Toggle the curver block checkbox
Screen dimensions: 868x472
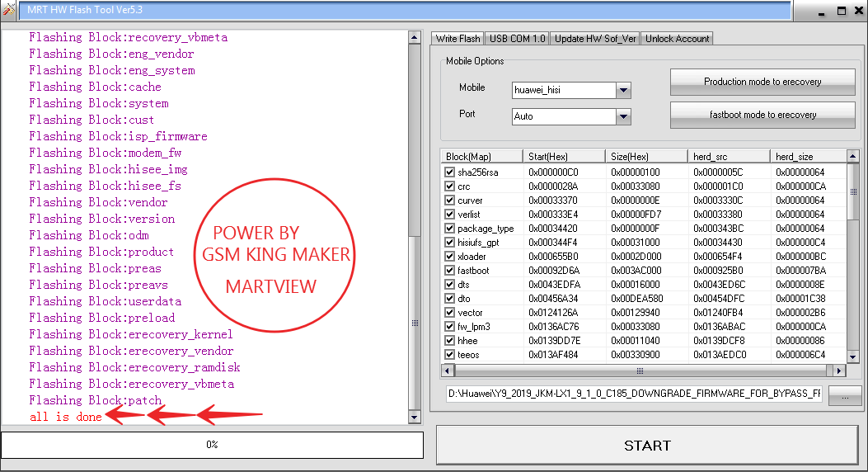point(449,200)
